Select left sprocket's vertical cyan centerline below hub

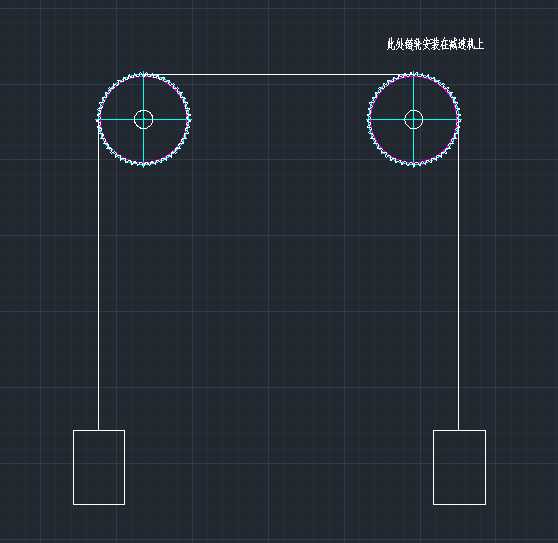point(143,146)
